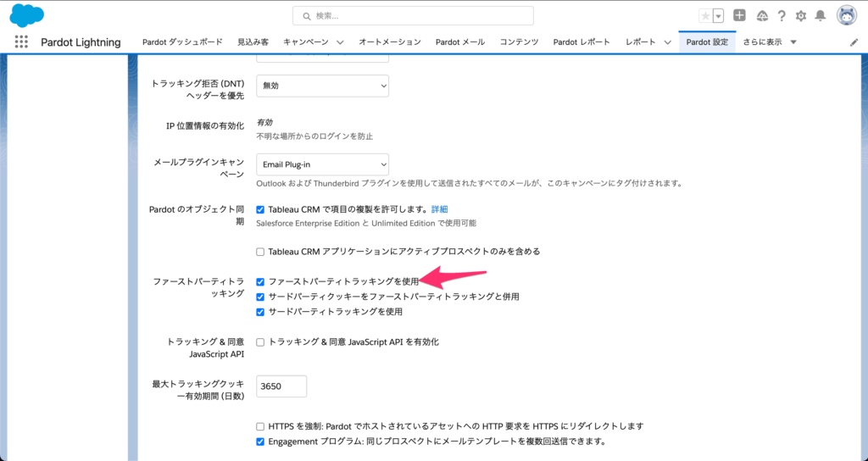
Task: Click the メールプラグインキャンペーン field label
Action: click(x=198, y=169)
